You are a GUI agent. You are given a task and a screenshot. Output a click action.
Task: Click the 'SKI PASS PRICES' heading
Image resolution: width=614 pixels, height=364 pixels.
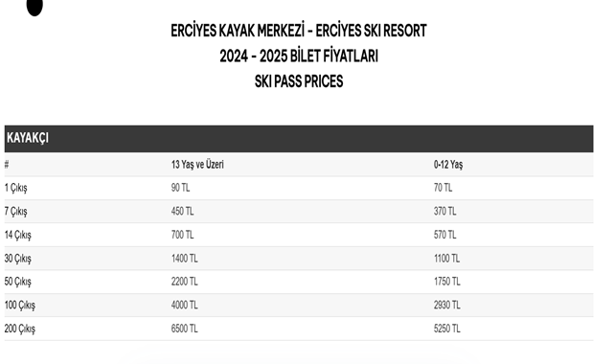299,81
